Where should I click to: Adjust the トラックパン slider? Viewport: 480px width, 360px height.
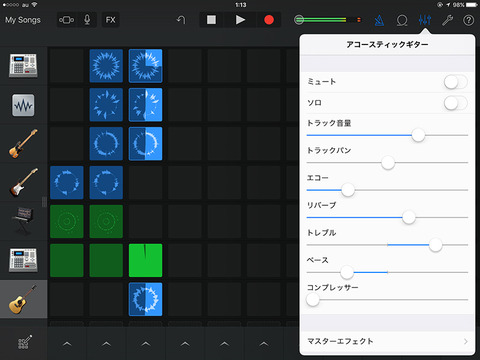[387, 163]
